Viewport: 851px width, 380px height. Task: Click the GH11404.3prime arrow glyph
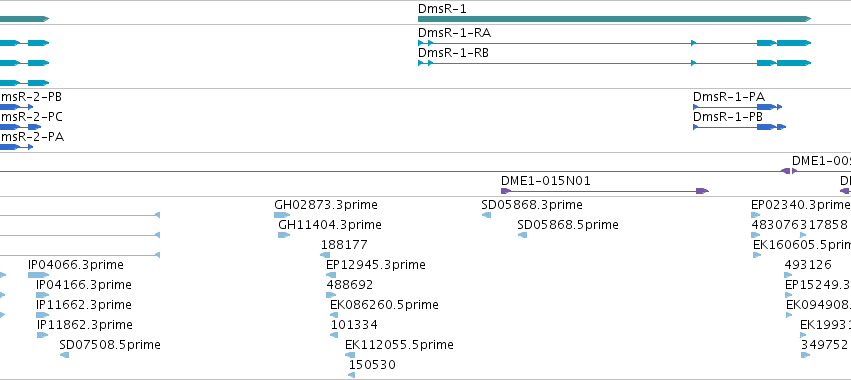tap(284, 235)
